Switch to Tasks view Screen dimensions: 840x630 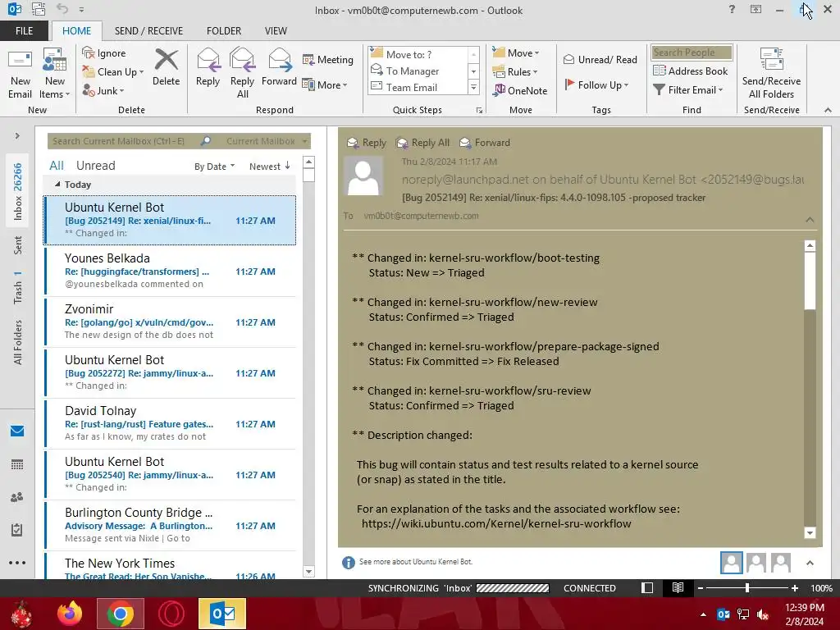(x=17, y=530)
